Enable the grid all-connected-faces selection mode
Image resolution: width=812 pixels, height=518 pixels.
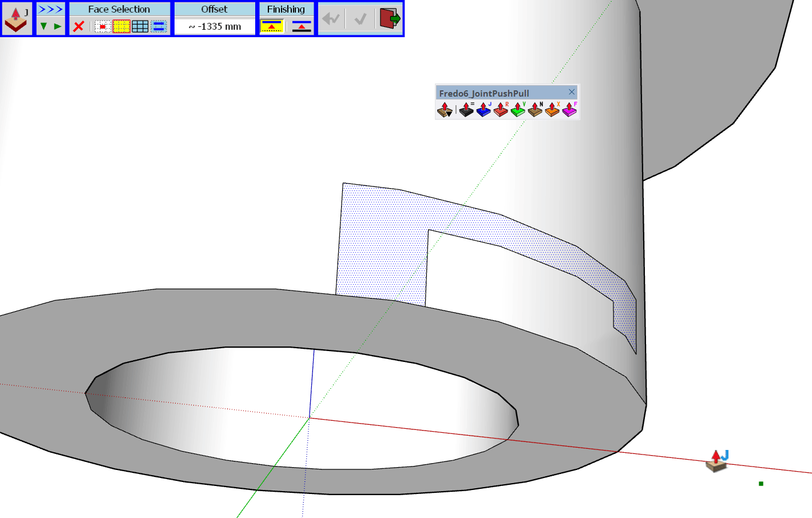tap(140, 26)
